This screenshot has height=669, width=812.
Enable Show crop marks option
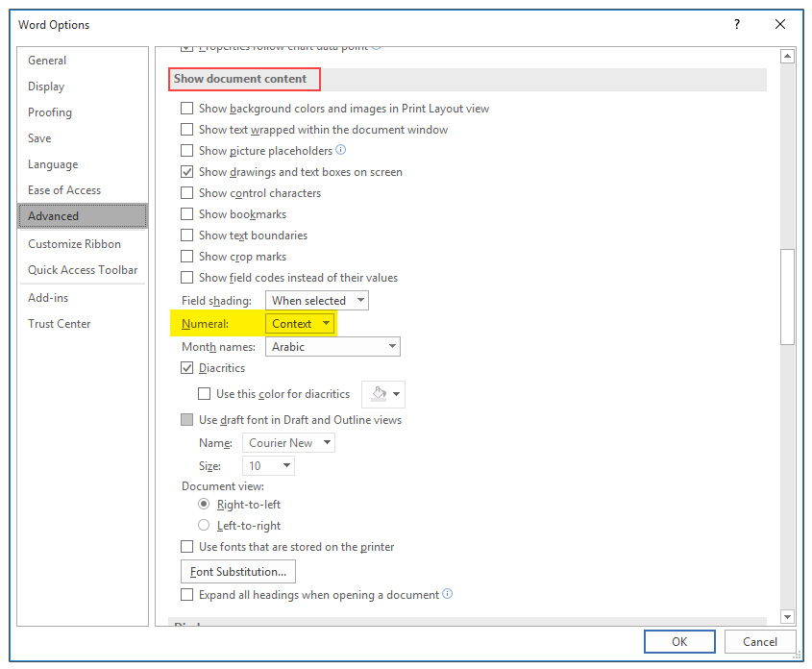pos(186,257)
